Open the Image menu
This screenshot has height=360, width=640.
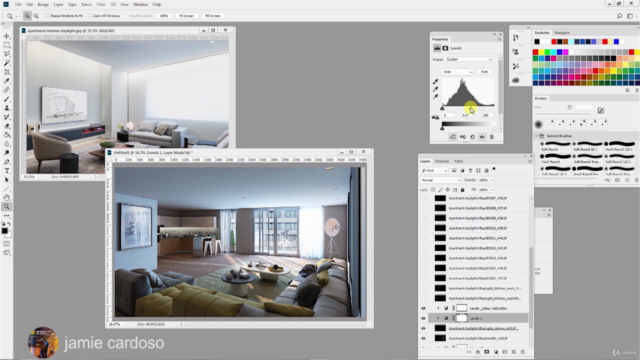(x=43, y=4)
